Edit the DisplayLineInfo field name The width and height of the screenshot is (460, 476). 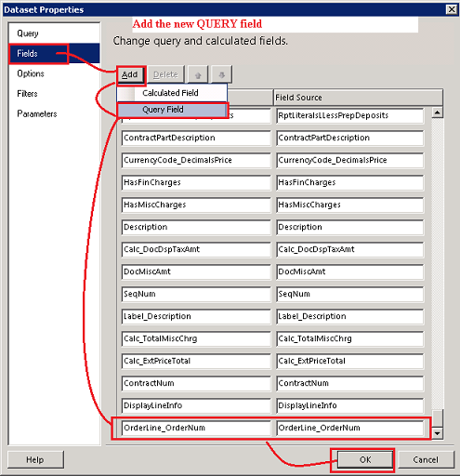(x=196, y=405)
